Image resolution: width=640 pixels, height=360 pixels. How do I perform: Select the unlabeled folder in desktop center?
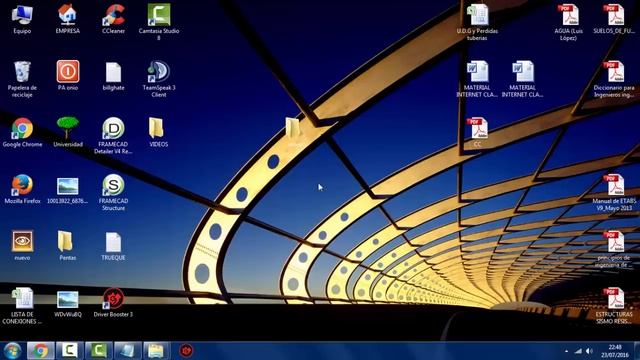(x=293, y=128)
